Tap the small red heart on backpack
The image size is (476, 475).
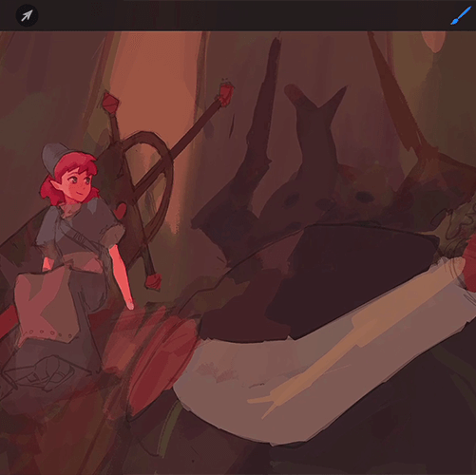click(121, 211)
